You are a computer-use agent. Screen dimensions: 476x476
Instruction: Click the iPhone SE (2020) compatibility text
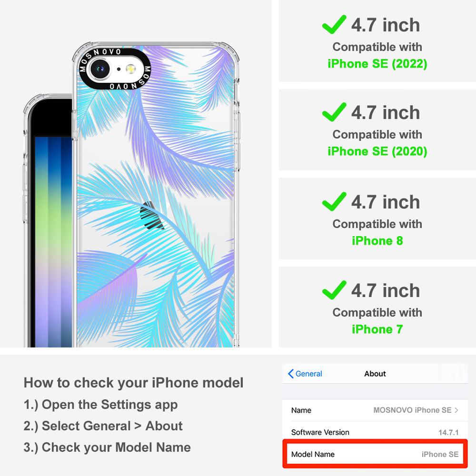[377, 151]
